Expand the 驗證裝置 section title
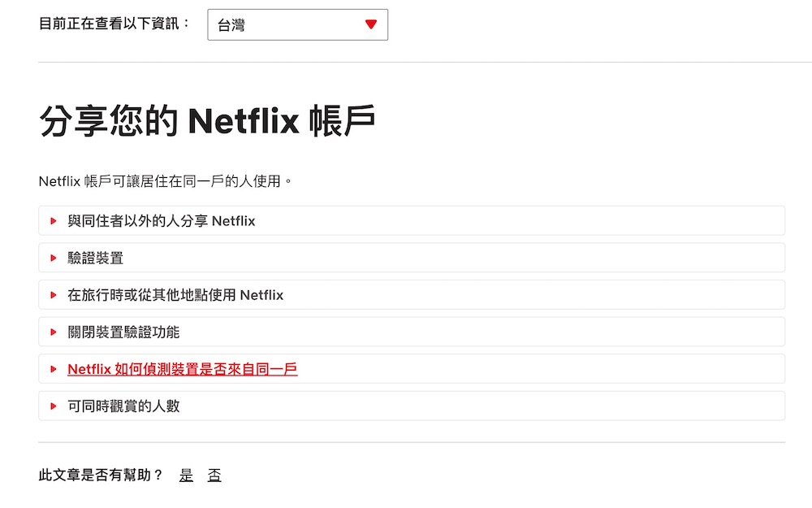 pyautogui.click(x=95, y=258)
